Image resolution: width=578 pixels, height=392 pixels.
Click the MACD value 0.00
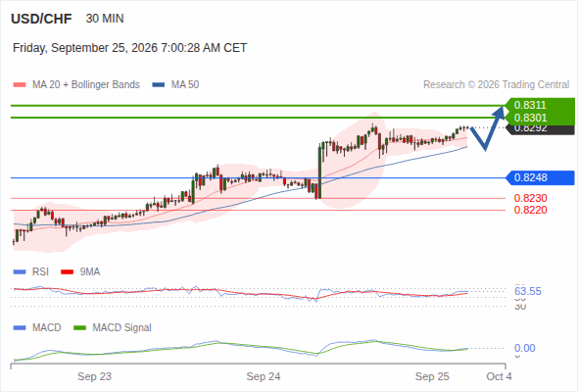524,349
